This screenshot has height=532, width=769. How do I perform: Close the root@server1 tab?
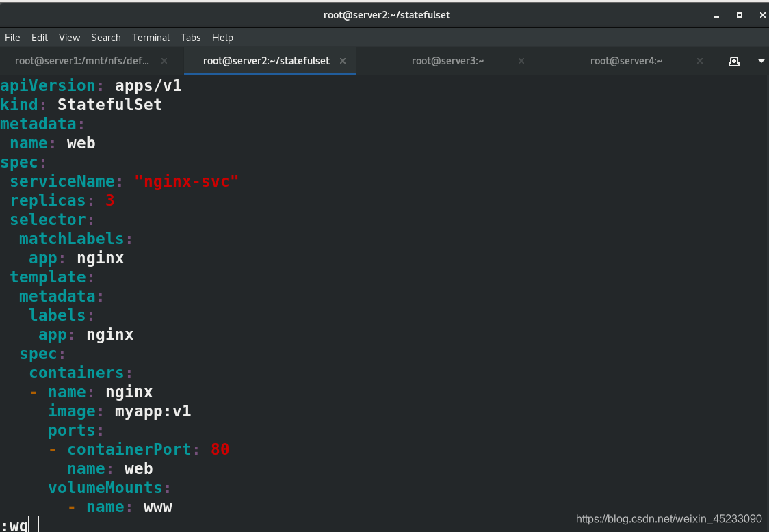click(164, 61)
